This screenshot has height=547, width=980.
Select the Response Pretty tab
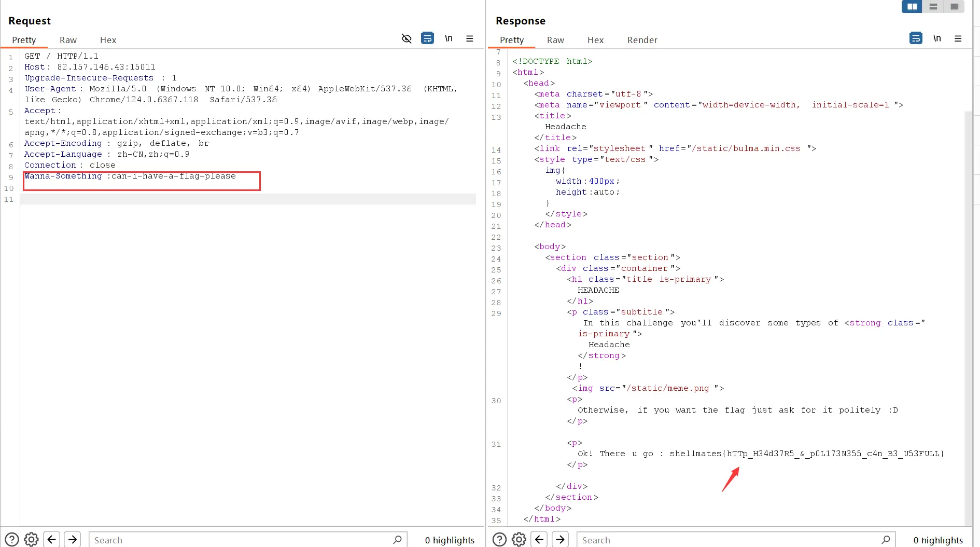[x=512, y=40]
